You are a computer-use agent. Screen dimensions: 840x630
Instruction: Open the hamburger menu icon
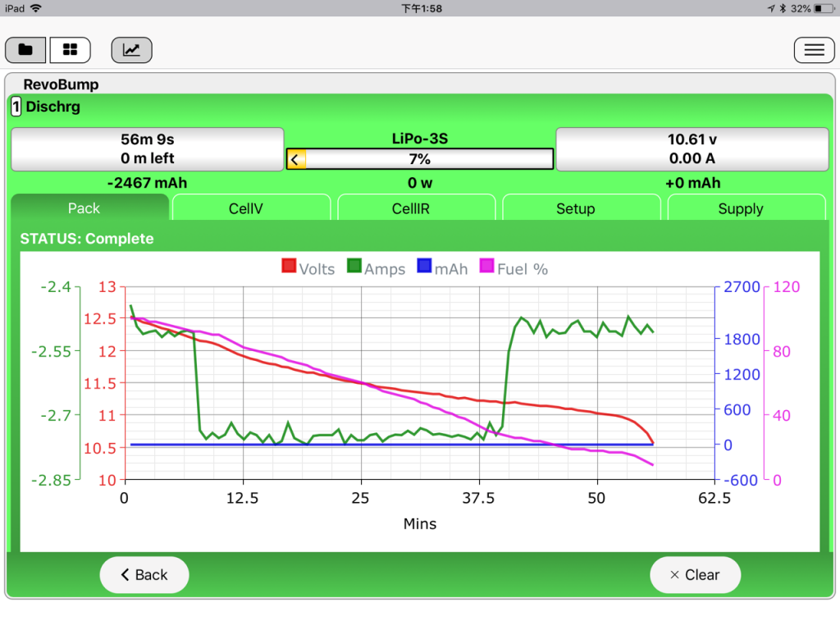click(814, 50)
